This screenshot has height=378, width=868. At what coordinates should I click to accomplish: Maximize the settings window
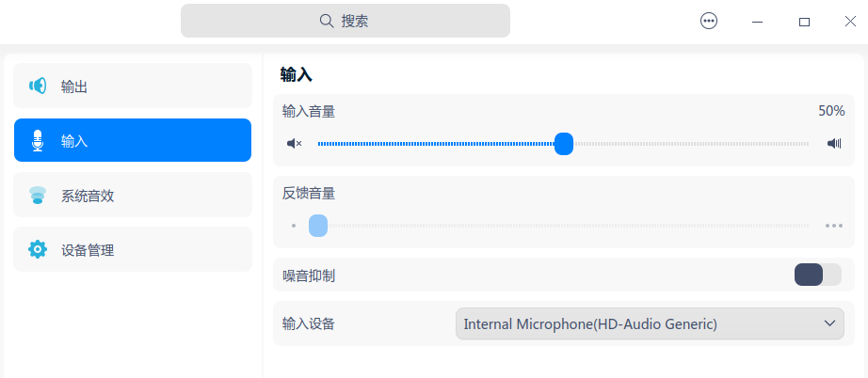tap(804, 21)
